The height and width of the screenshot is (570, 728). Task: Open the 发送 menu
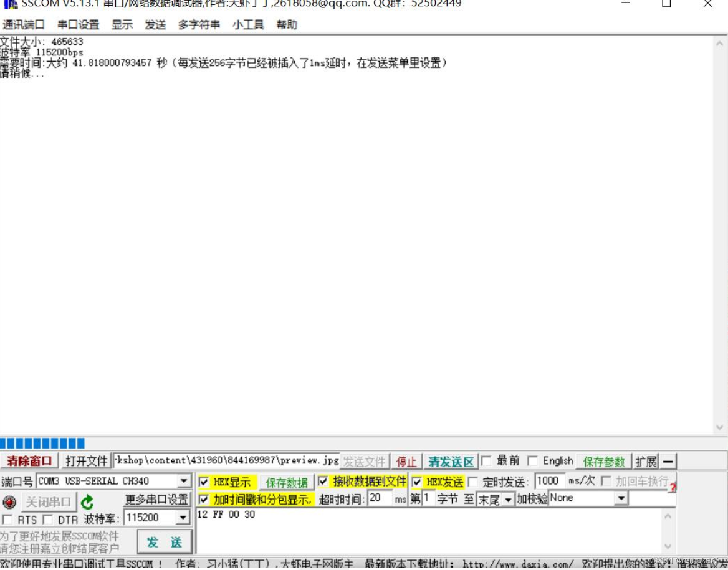point(155,24)
